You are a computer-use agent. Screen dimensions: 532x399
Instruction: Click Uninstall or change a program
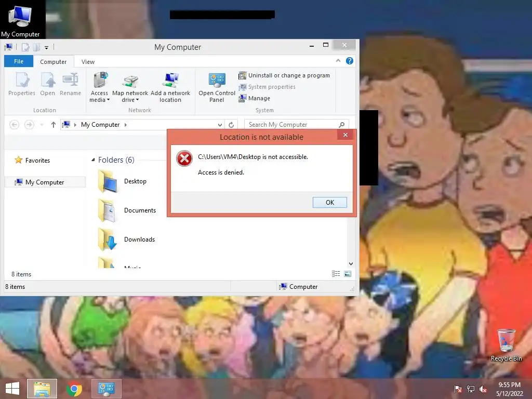284,75
